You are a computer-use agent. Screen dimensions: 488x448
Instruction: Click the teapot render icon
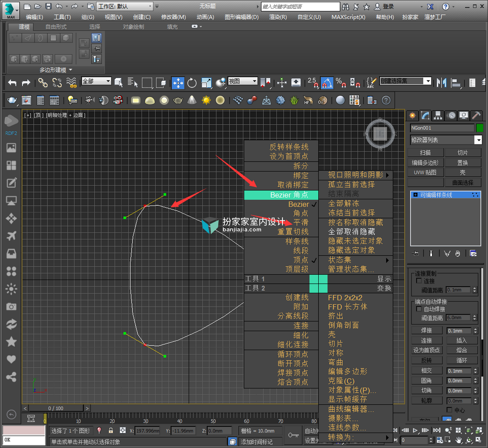coord(12,100)
